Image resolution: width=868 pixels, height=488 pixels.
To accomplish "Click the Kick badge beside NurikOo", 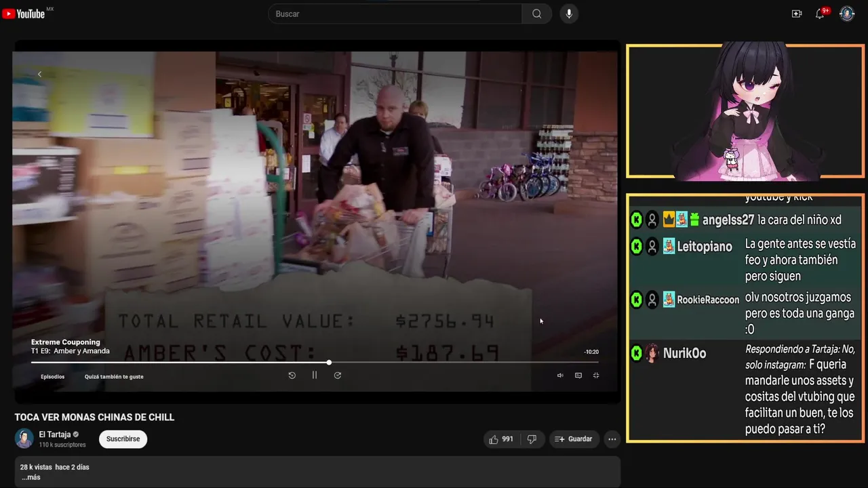I will point(636,353).
